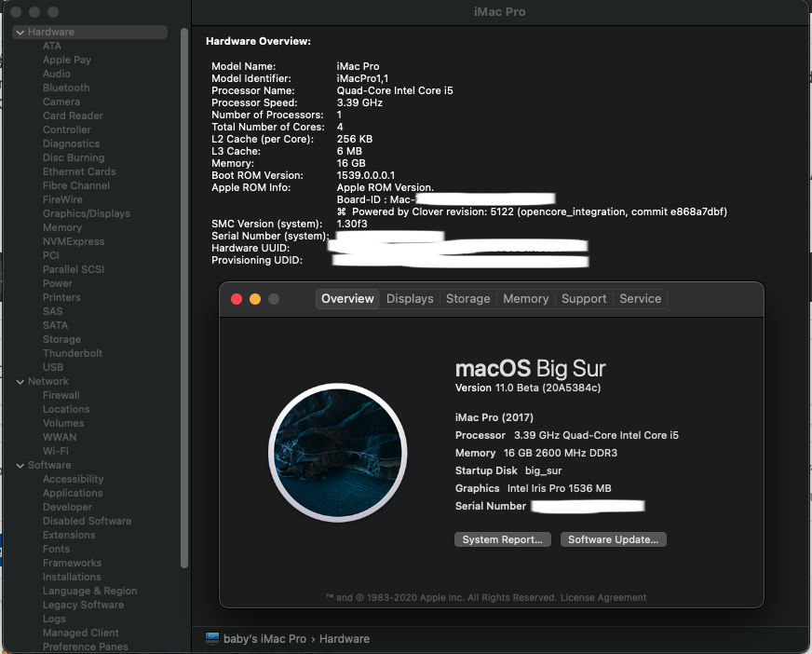
Task: Select Parallel SCSI entry
Action: point(74,269)
